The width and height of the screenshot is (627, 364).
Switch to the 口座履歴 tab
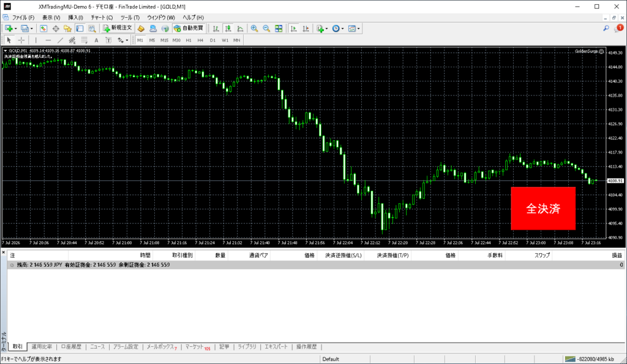pyautogui.click(x=71, y=347)
